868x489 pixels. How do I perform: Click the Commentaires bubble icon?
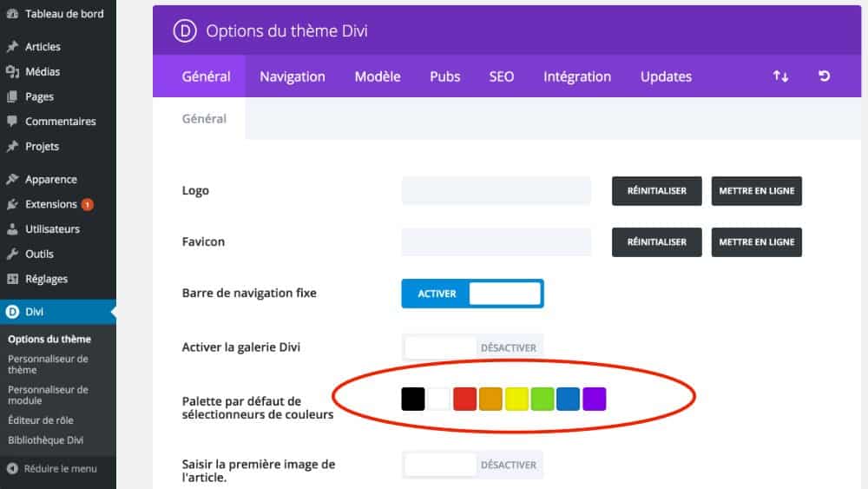pos(12,122)
